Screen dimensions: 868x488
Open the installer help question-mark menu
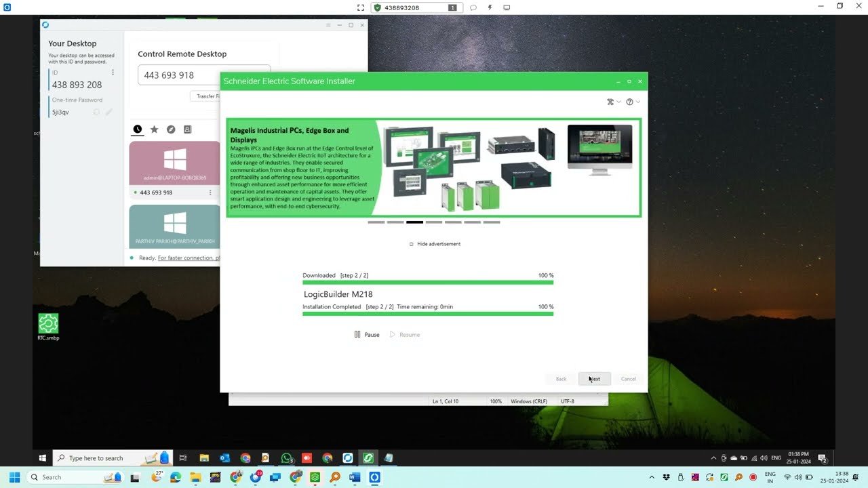click(x=633, y=102)
